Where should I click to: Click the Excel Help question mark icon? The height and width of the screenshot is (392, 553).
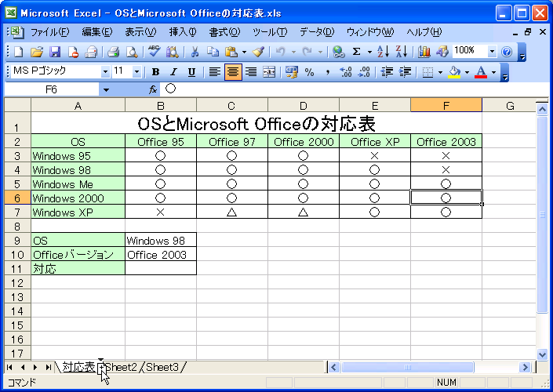(507, 52)
